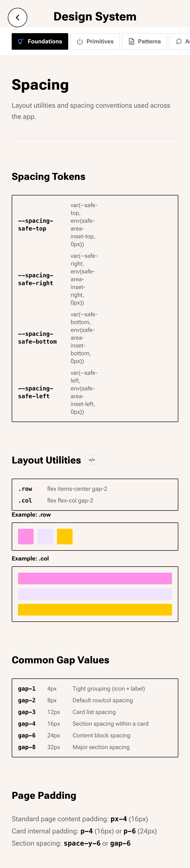Click the lightbulb icon in Foundations
The height and width of the screenshot is (868, 190).
[x=20, y=41]
